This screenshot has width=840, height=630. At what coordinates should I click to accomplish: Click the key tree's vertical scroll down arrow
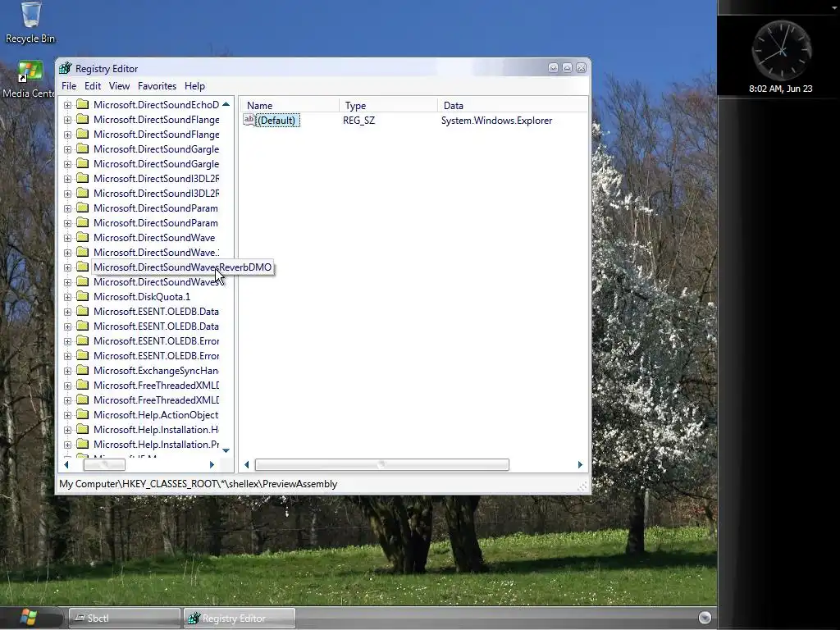(226, 450)
